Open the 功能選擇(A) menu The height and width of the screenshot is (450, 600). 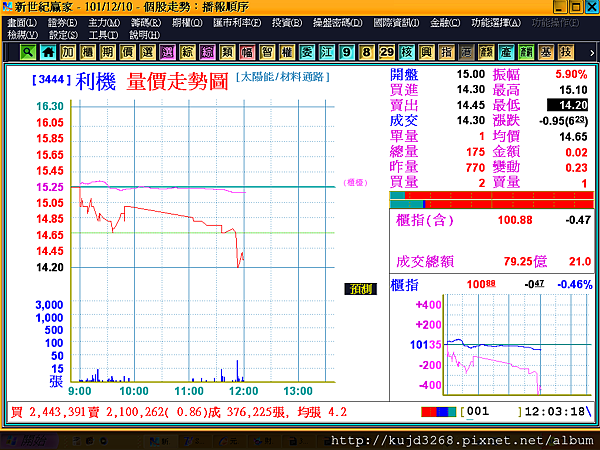click(x=496, y=23)
